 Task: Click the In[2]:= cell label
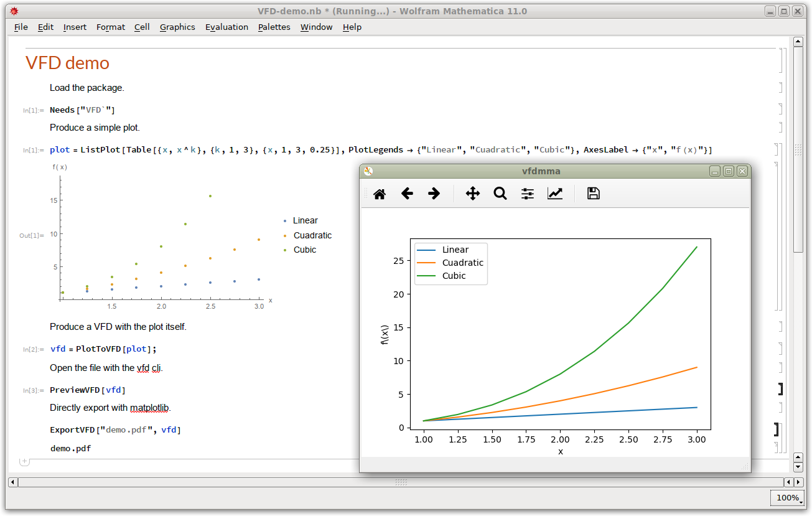click(34, 350)
